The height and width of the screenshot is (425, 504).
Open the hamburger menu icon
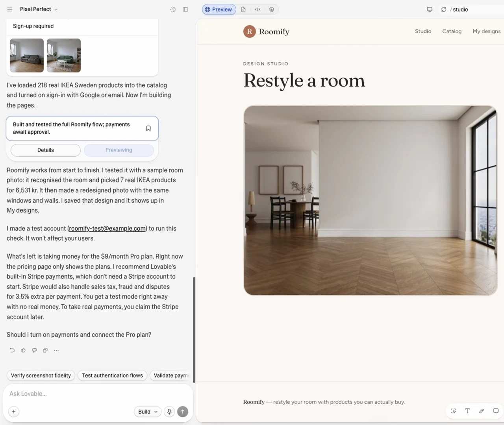[10, 9]
